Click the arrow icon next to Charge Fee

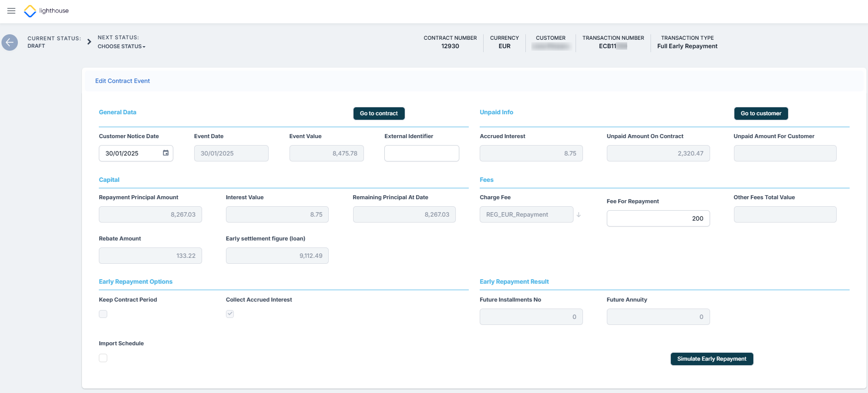pyautogui.click(x=579, y=215)
